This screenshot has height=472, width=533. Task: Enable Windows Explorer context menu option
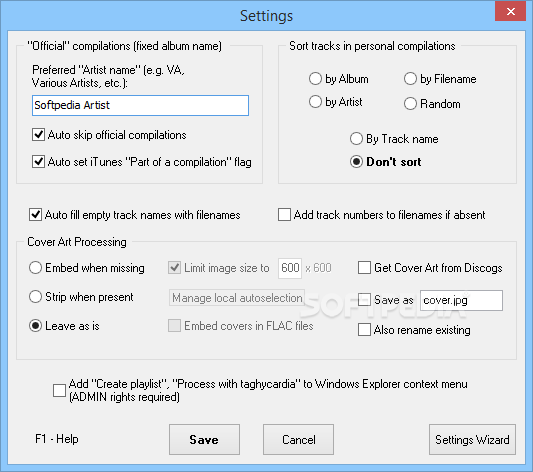coord(59,390)
